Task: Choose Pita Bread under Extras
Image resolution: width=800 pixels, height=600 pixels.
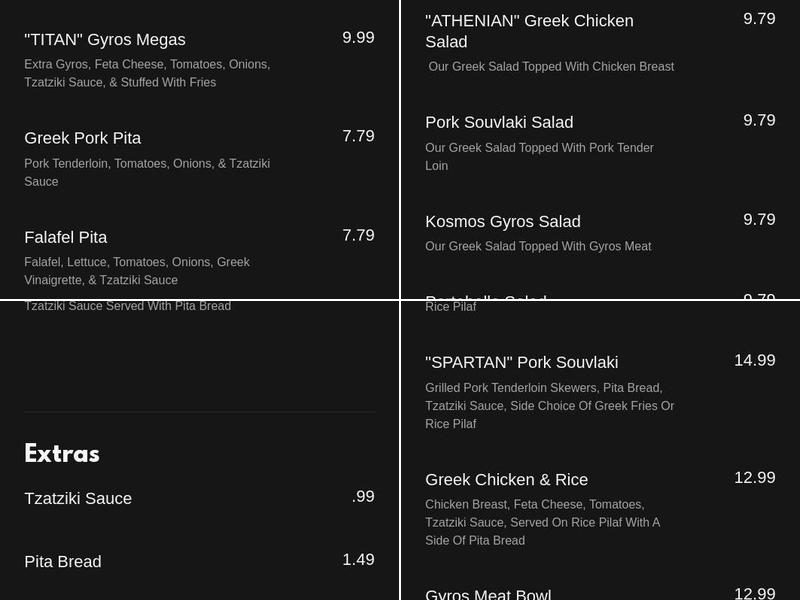Action: (x=63, y=561)
